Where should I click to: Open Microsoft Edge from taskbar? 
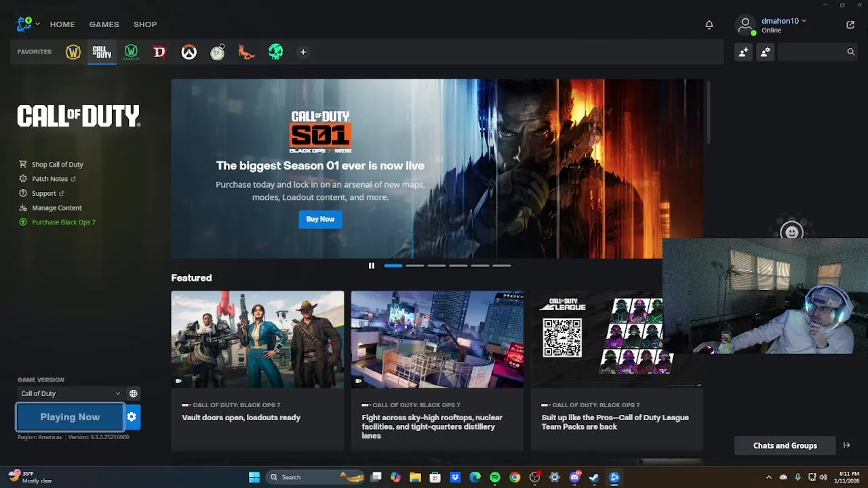pos(475,477)
